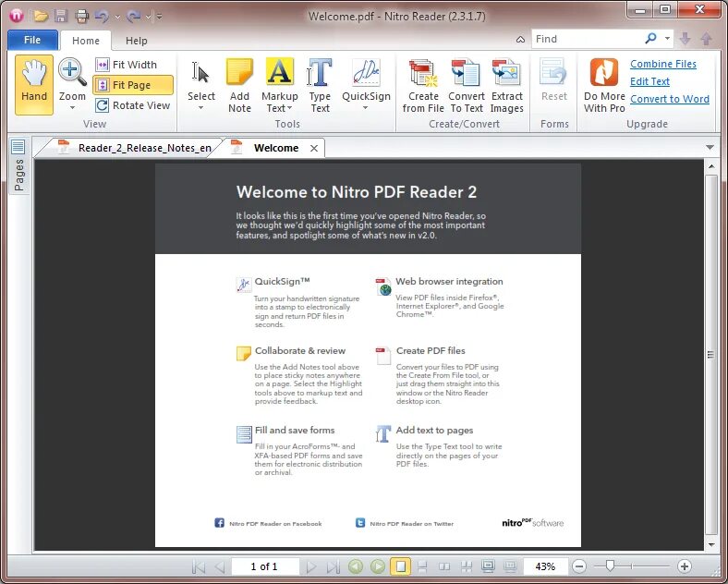Open the Zoom dropdown arrow
Screen dimensions: 728x584
point(72,108)
